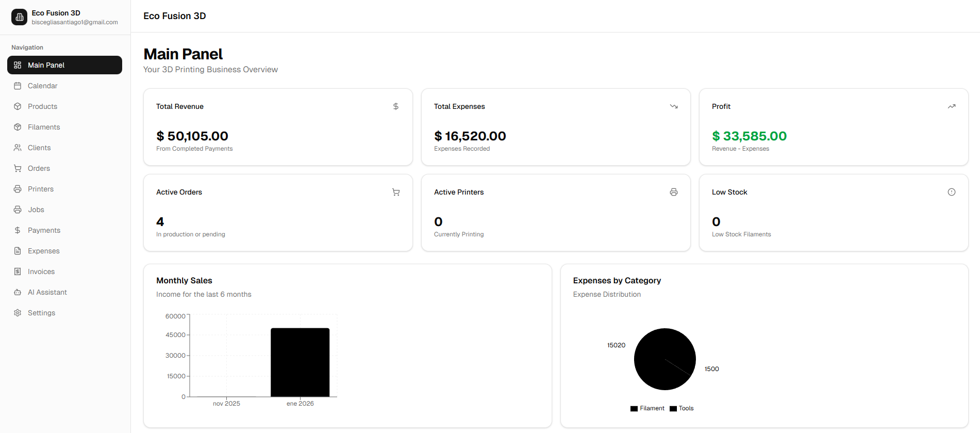Click the Products box icon
Screen dimensions: 980x433
click(18, 106)
